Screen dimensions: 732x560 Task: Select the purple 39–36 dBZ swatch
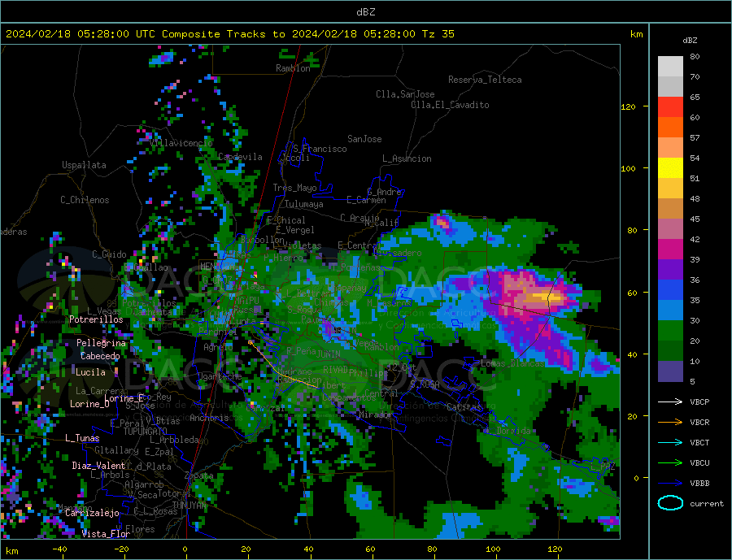pyautogui.click(x=670, y=269)
